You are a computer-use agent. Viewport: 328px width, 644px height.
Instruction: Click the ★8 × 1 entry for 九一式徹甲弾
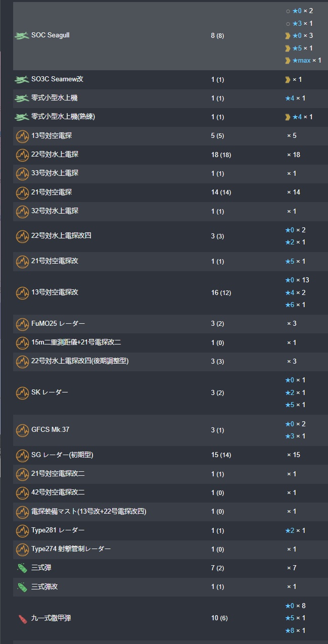tap(295, 631)
